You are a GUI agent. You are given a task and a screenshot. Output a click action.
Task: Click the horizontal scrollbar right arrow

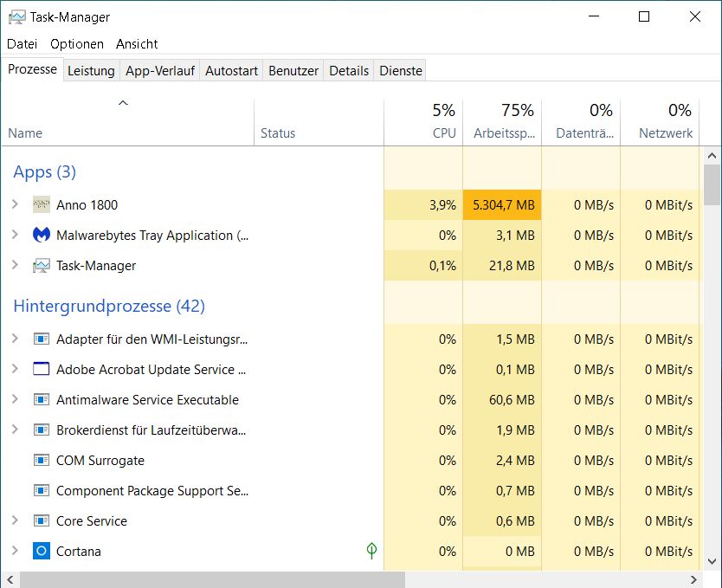(x=693, y=579)
